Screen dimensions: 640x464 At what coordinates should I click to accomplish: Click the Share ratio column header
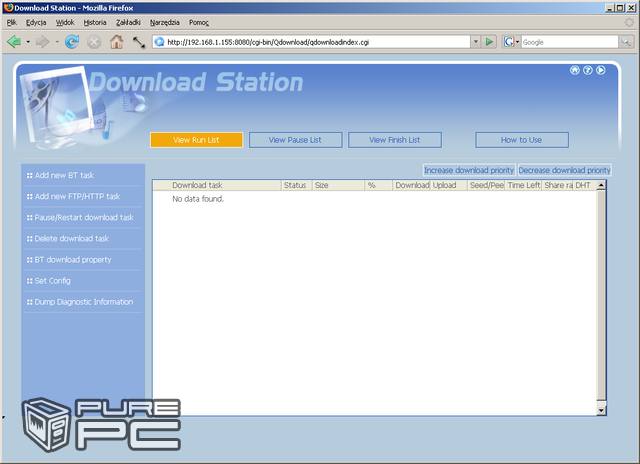click(x=558, y=185)
